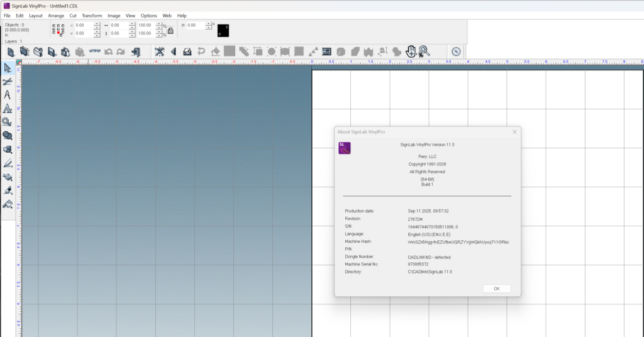The width and height of the screenshot is (644, 337).
Task: Select the shapes tool in left toolbox
Action: point(8,150)
